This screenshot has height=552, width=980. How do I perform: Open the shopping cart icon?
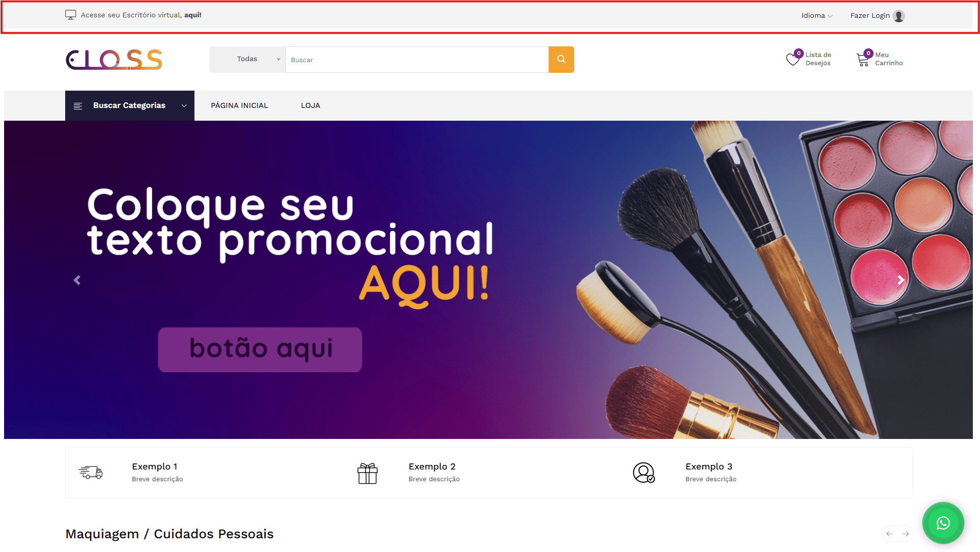tap(863, 60)
